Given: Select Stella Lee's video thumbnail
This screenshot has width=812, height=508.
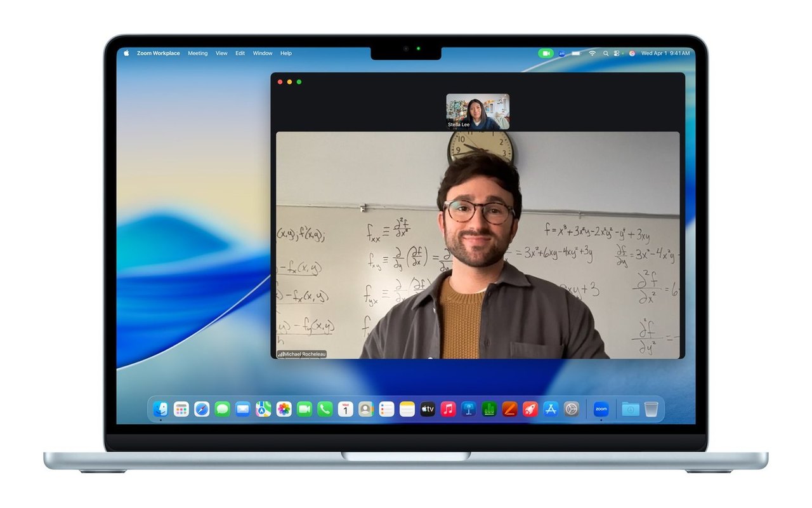Looking at the screenshot, I should 478,111.
